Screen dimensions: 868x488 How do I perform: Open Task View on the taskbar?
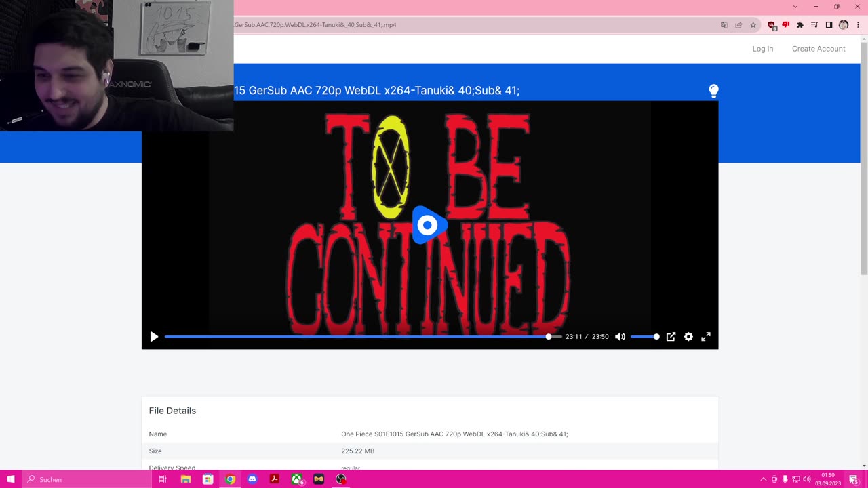click(x=163, y=479)
